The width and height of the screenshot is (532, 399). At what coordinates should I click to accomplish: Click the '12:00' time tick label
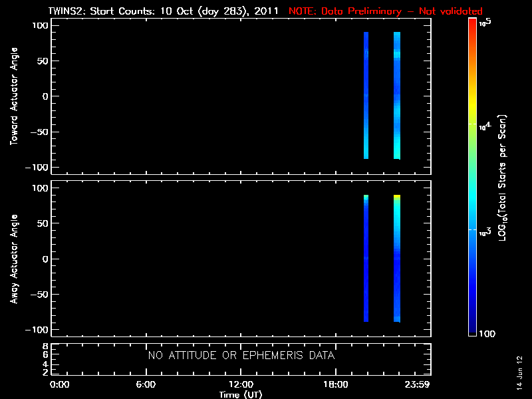(241, 384)
